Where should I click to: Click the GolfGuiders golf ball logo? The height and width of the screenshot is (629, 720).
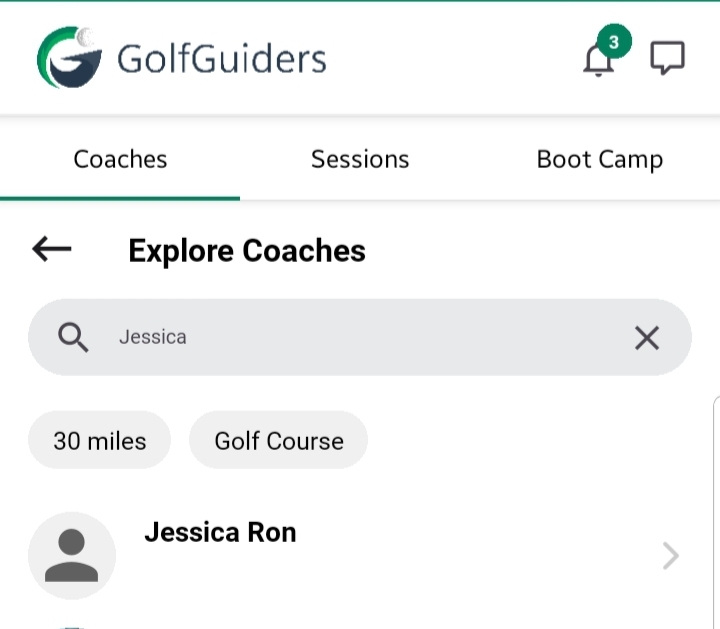pos(69,58)
